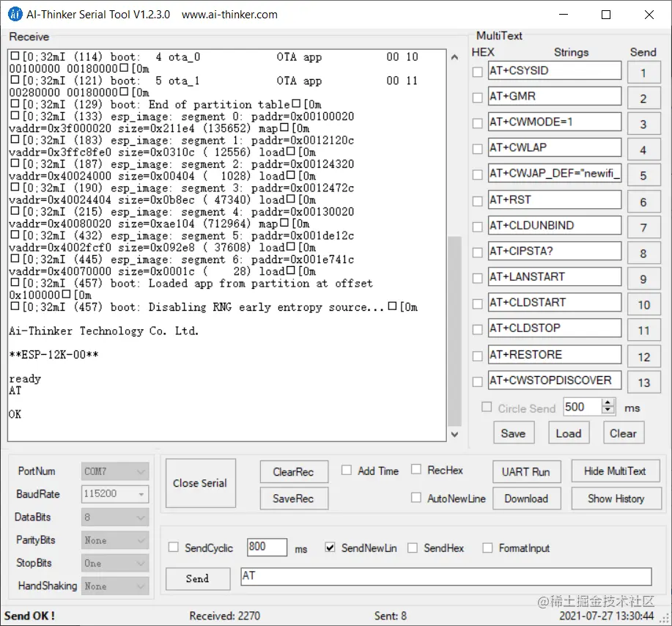Send string 12 AT+RESTORE
672x626 pixels.
[643, 357]
